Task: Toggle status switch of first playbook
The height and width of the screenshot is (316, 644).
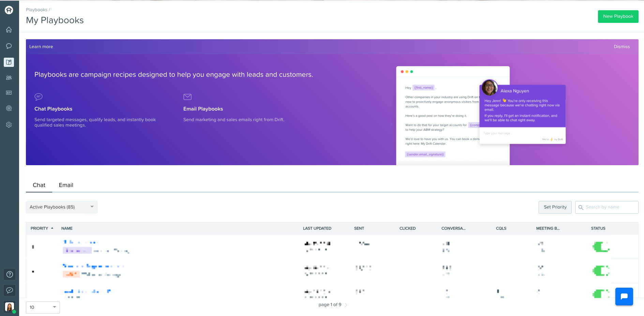Action: click(601, 247)
